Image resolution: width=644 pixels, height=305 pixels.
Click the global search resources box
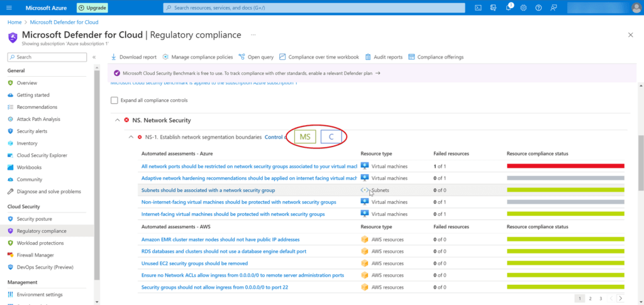[314, 8]
